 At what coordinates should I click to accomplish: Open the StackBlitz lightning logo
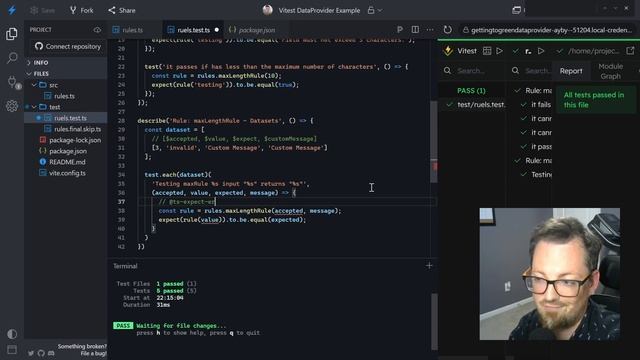pos(12,10)
